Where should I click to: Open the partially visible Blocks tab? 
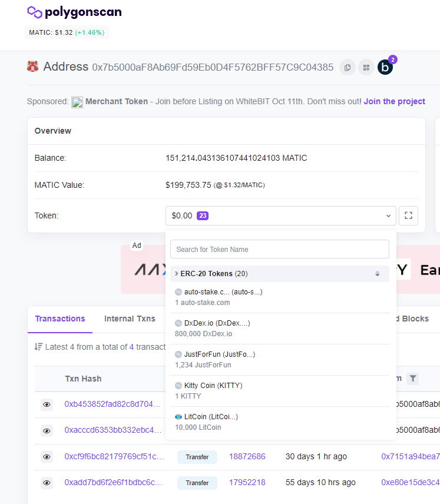(413, 319)
